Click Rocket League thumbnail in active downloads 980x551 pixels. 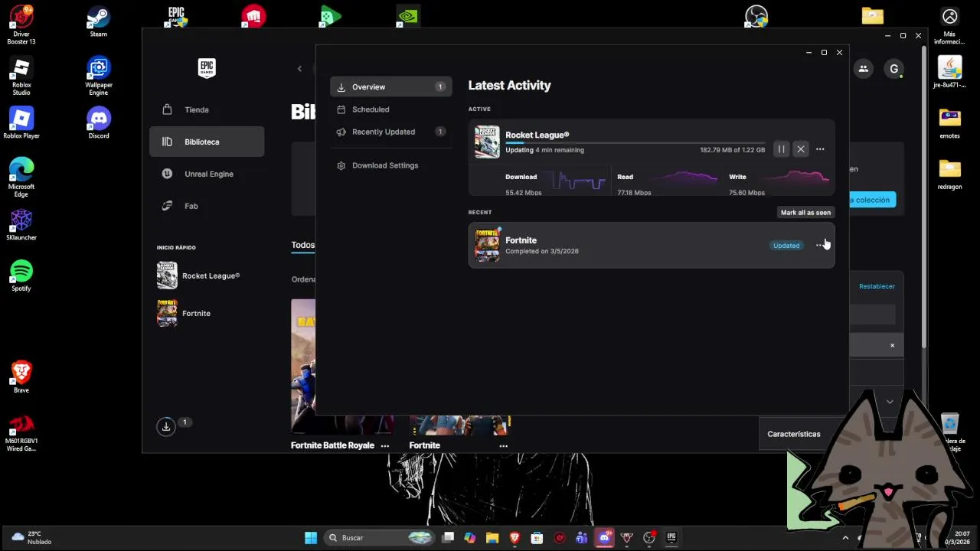click(x=487, y=142)
